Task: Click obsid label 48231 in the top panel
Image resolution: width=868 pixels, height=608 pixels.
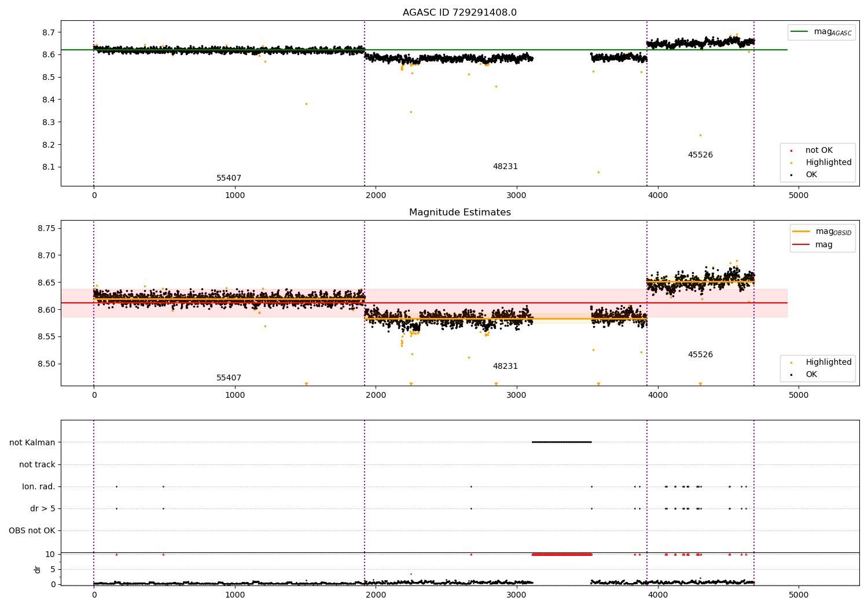Action: pyautogui.click(x=505, y=167)
